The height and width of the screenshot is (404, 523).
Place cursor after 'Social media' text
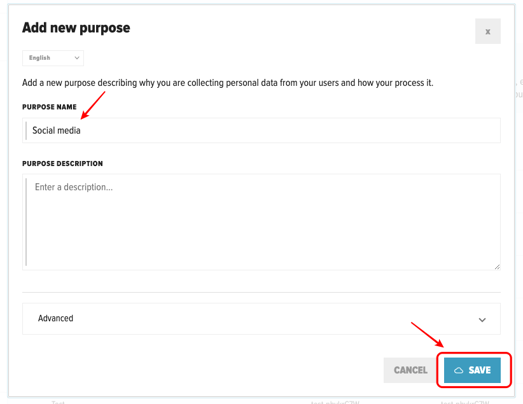[81, 130]
